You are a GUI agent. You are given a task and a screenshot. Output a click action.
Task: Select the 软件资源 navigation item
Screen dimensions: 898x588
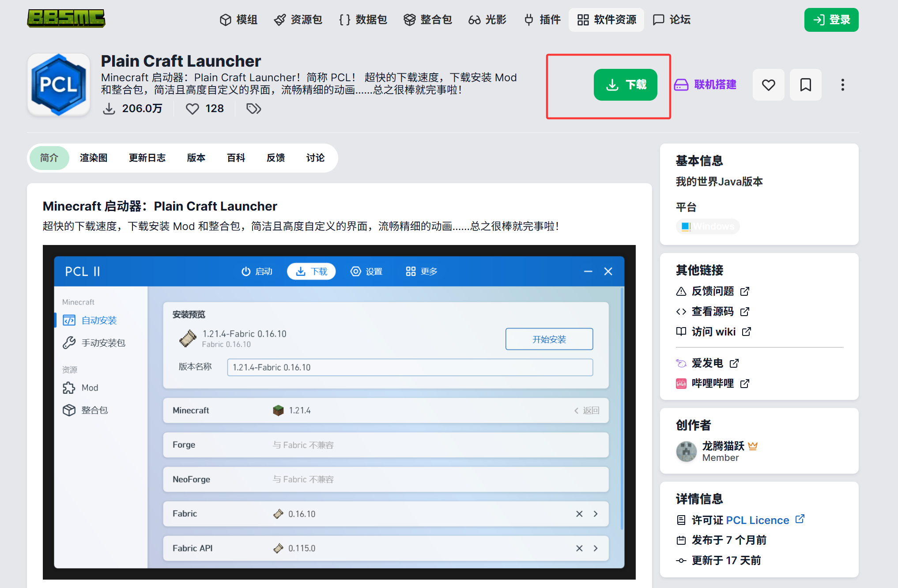(607, 20)
